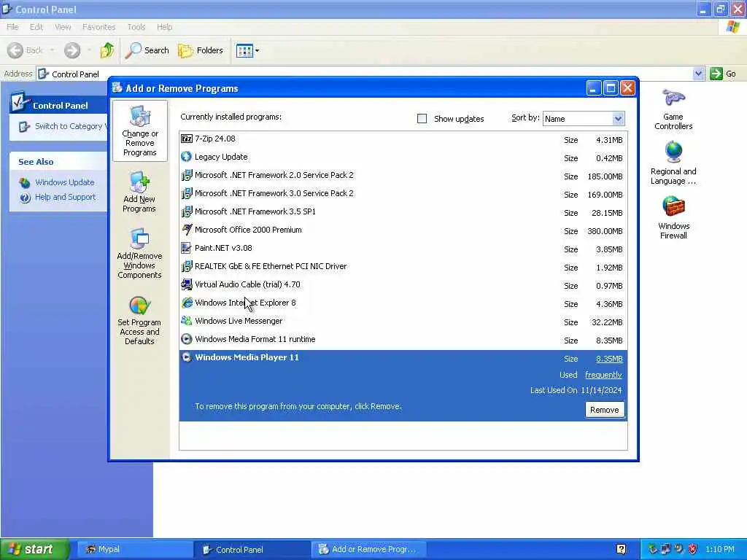The image size is (747, 560).
Task: Click the Windows Media Format 11 runtime icon
Action: (x=187, y=339)
